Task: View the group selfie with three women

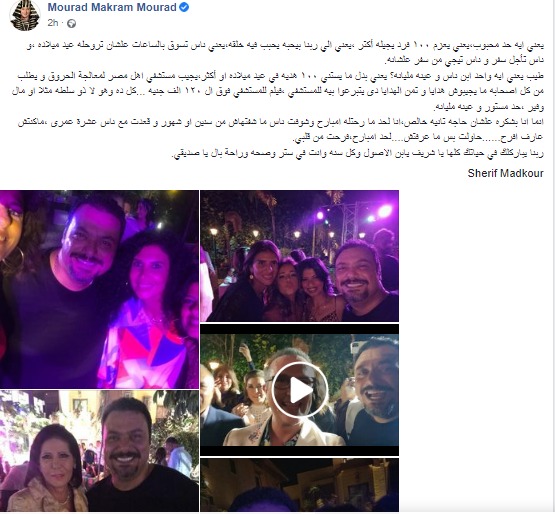Action: [x=299, y=256]
